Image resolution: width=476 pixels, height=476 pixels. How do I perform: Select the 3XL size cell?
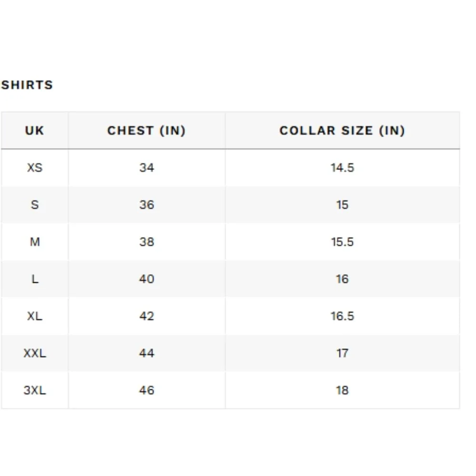pyautogui.click(x=35, y=390)
